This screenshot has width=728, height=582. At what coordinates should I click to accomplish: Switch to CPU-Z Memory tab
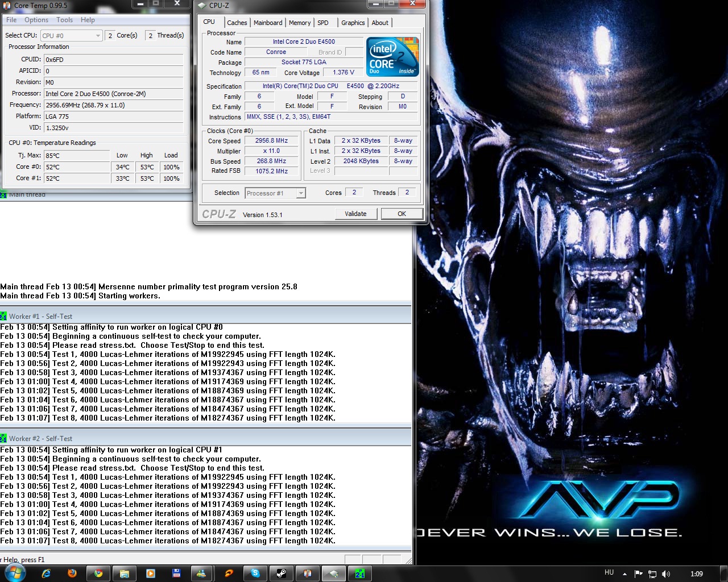300,23
